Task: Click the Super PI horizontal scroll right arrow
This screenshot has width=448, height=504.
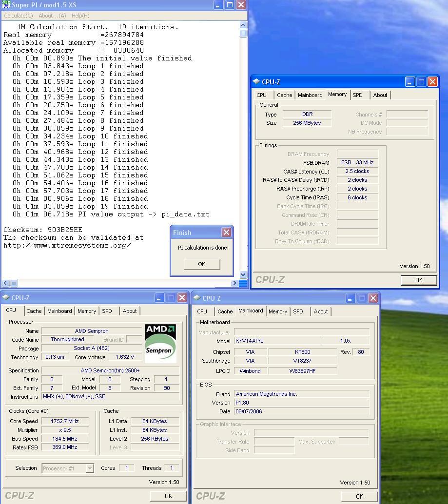Action: (234, 283)
